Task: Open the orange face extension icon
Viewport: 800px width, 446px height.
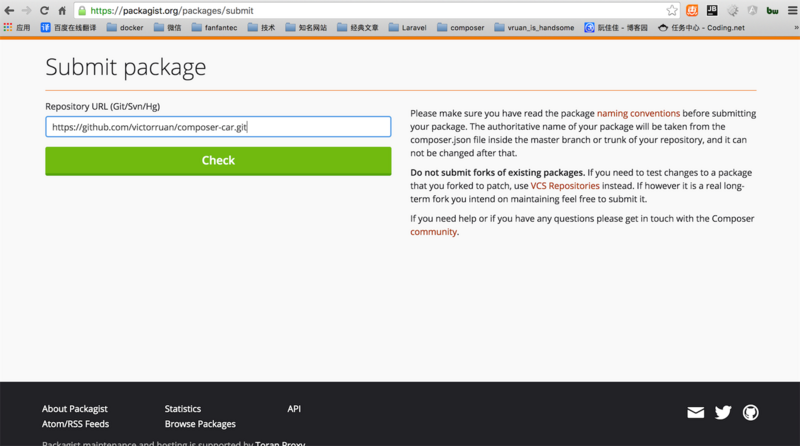Action: [692, 10]
